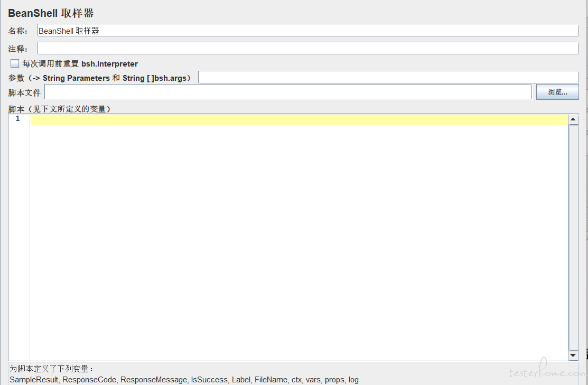Click the 脚本（见下文所定义的变量）label
The height and width of the screenshot is (385, 588).
tap(59, 109)
